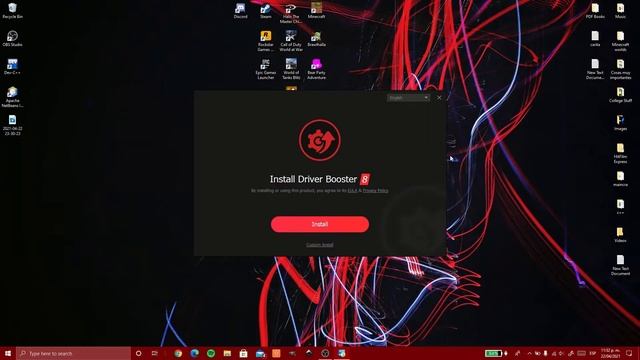The height and width of the screenshot is (360, 640).
Task: Open the Windows Start menu
Action: (8, 353)
